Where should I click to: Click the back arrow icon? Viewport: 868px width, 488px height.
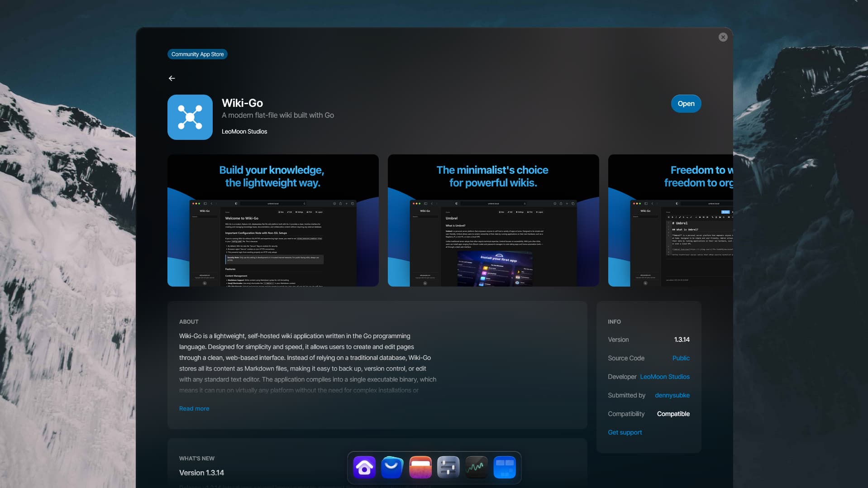tap(172, 78)
